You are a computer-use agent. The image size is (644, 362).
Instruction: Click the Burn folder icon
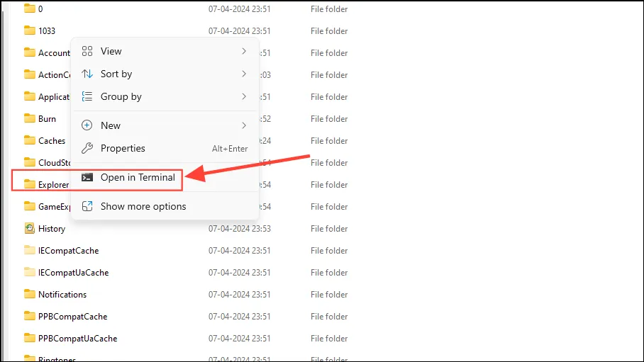(x=30, y=118)
